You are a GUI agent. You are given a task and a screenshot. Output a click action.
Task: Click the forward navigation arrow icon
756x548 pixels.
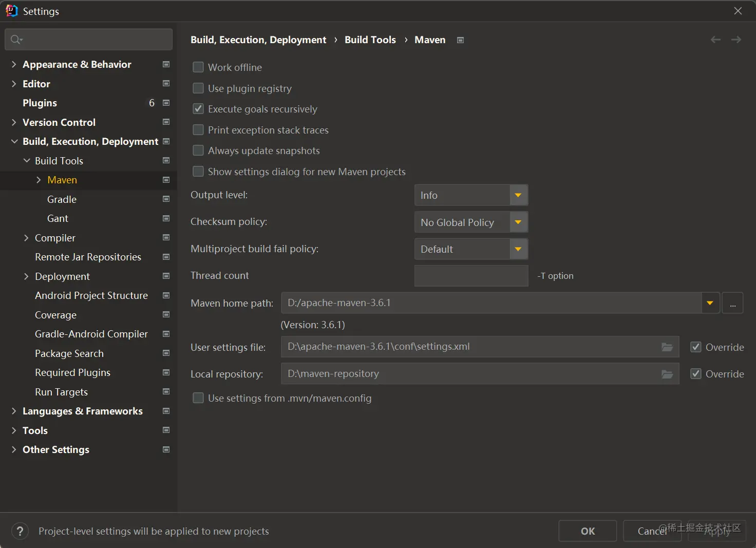(736, 40)
